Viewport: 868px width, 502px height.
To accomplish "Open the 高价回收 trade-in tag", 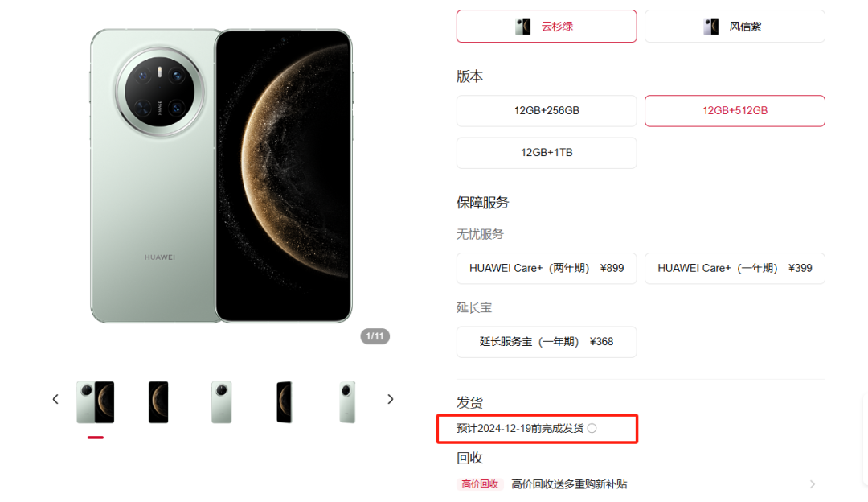I will 480,484.
